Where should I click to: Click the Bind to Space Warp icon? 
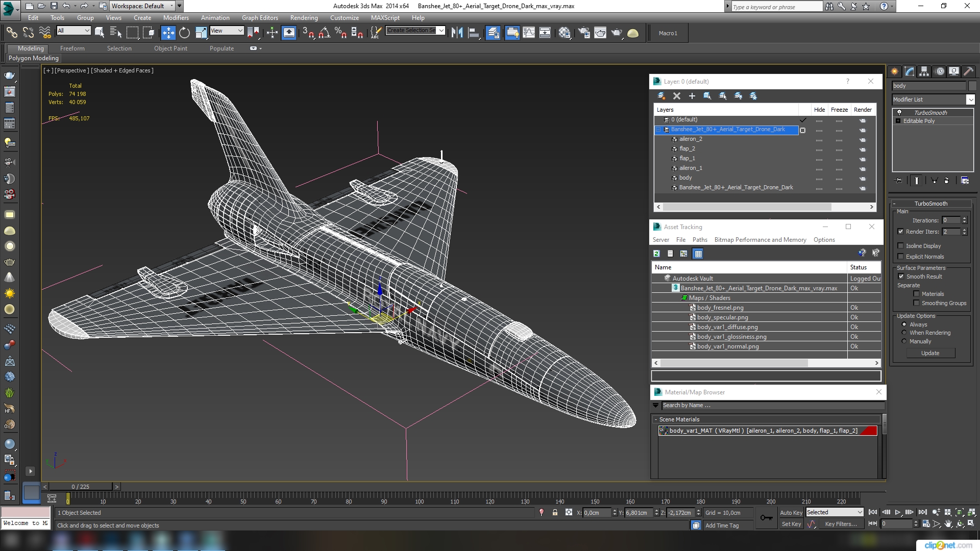click(x=45, y=33)
